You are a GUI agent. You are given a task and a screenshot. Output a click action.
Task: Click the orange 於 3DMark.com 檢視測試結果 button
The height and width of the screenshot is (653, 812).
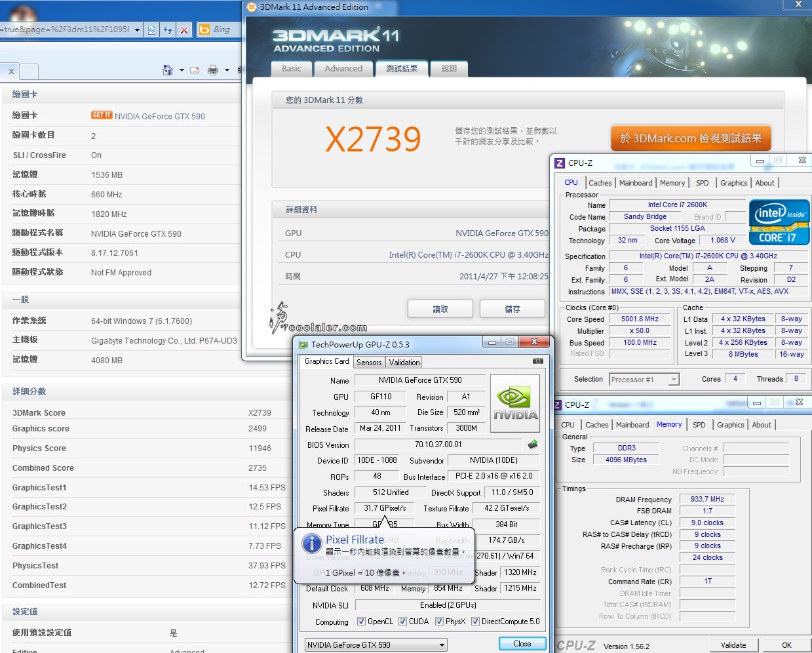[x=691, y=138]
